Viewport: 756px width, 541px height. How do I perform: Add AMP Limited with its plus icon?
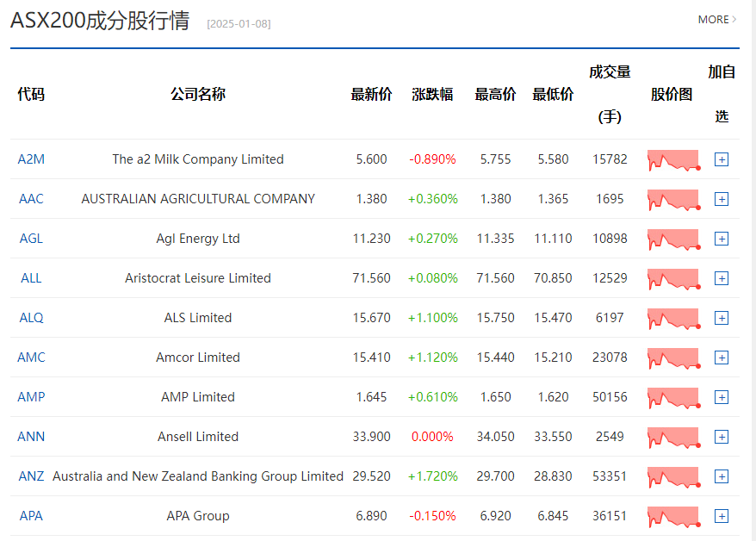point(721,397)
